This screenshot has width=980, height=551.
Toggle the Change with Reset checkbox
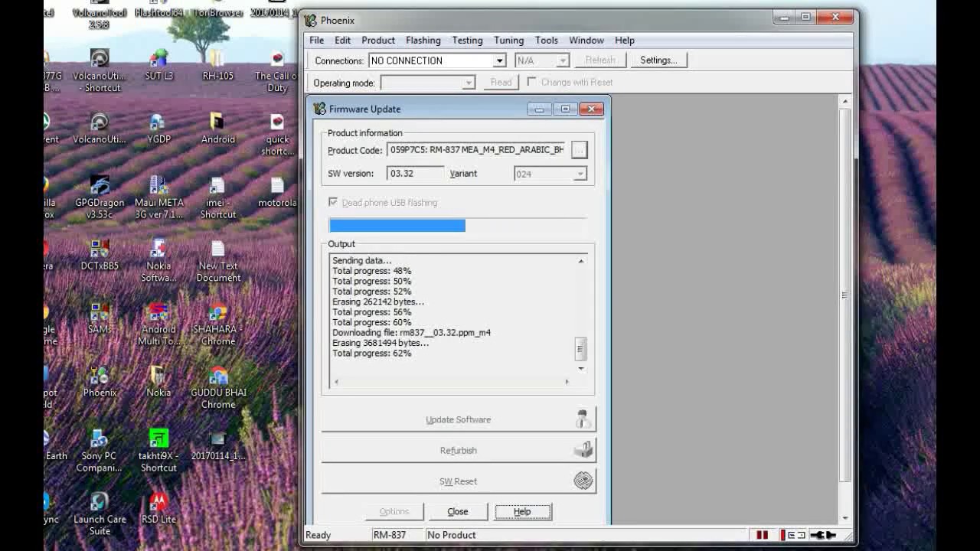tap(531, 82)
